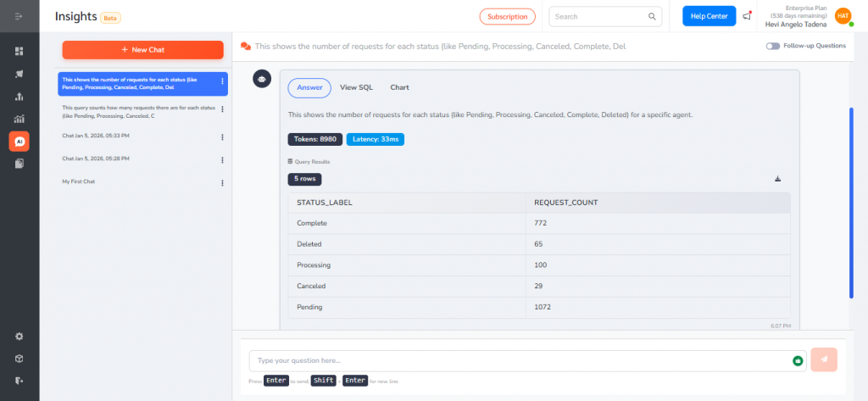
Task: Focus the Type your question input field
Action: click(x=517, y=360)
